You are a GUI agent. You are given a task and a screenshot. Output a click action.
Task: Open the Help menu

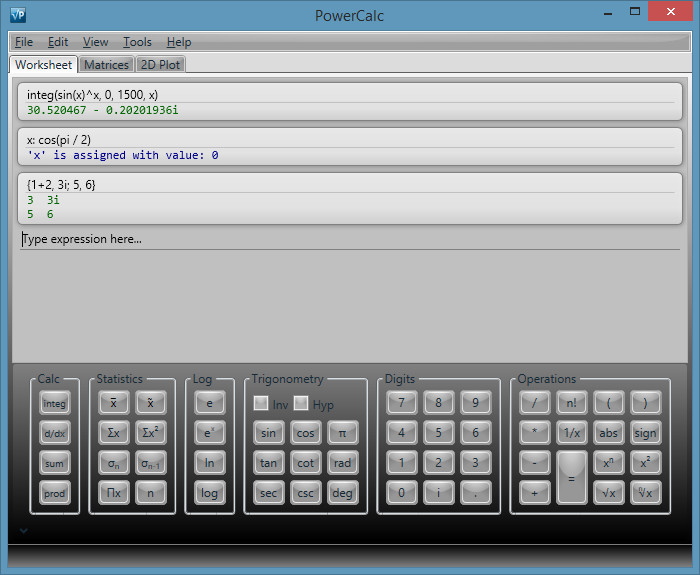[x=179, y=42]
